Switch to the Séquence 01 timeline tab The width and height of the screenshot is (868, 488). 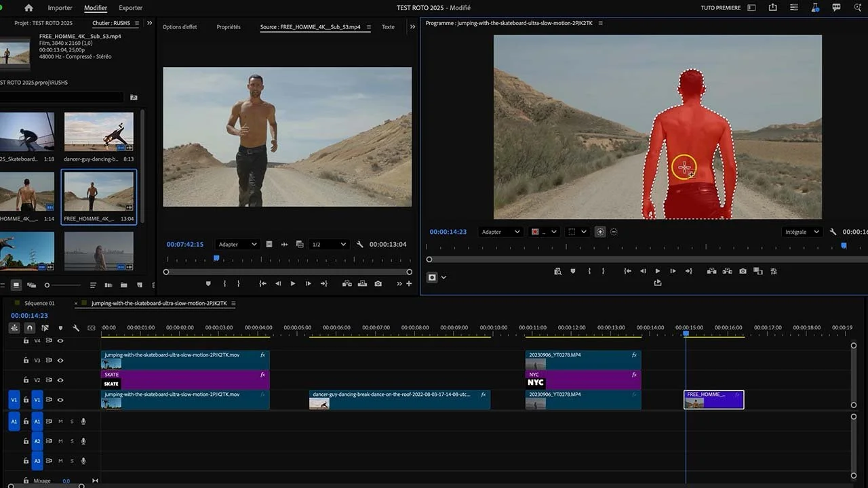(39, 304)
